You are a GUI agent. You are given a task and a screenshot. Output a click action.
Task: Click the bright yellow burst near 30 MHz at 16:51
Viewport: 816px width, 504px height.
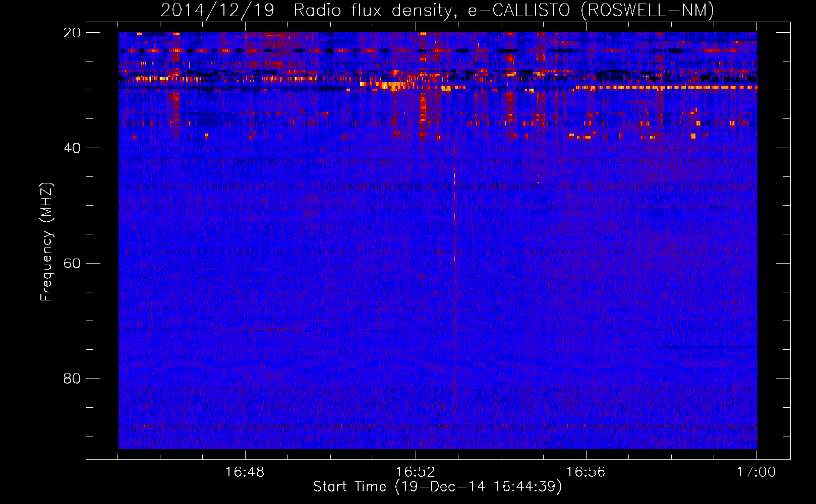(x=387, y=85)
